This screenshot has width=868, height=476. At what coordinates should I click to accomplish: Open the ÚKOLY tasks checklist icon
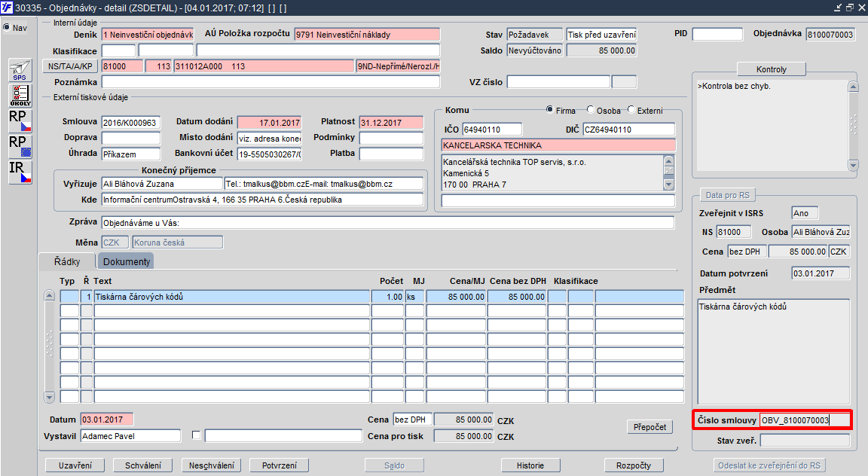[x=20, y=95]
